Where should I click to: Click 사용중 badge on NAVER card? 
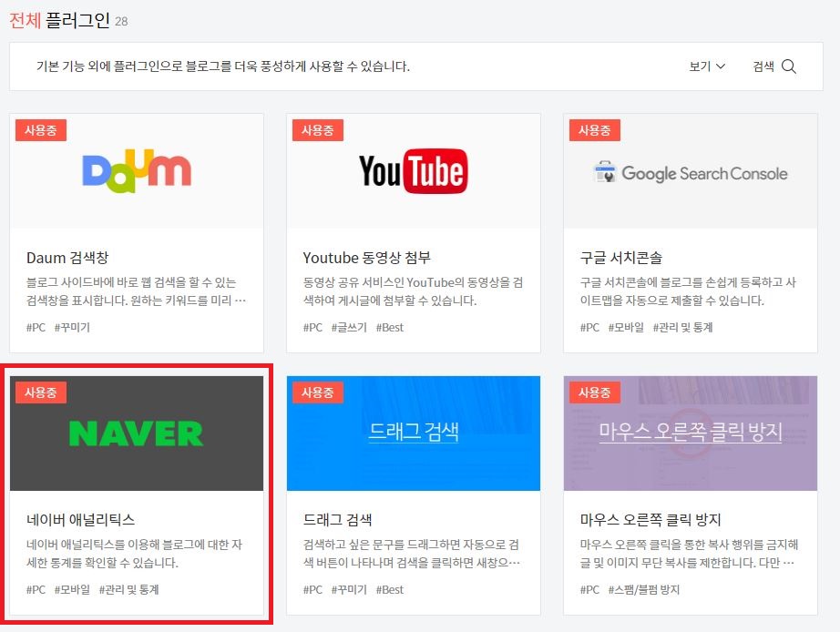(x=41, y=392)
